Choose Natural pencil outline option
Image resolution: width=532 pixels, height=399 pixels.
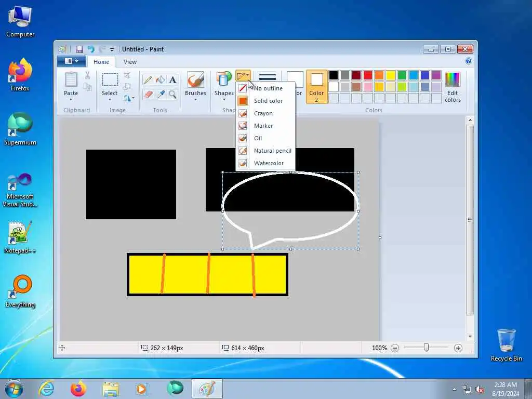265,151
